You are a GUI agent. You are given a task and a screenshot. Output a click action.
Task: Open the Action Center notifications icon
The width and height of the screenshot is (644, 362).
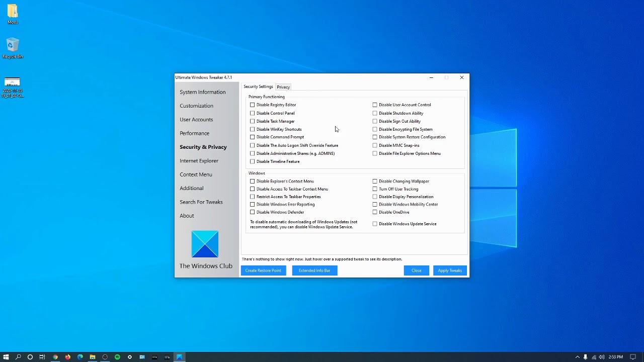coord(633,357)
